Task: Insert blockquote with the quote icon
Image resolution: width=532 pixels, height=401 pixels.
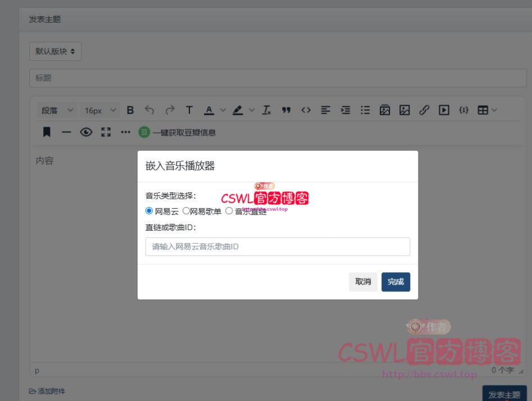Action: click(x=286, y=110)
